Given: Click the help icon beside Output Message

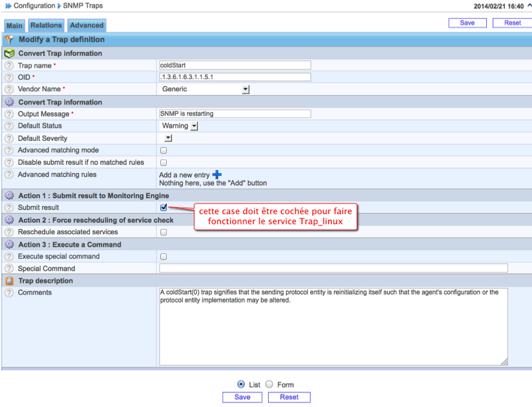Looking at the screenshot, I should [x=9, y=114].
